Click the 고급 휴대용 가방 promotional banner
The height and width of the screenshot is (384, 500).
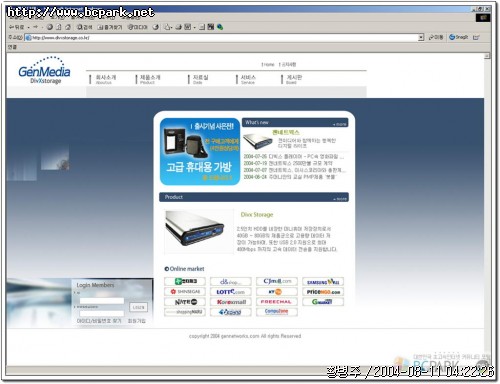[x=200, y=151]
